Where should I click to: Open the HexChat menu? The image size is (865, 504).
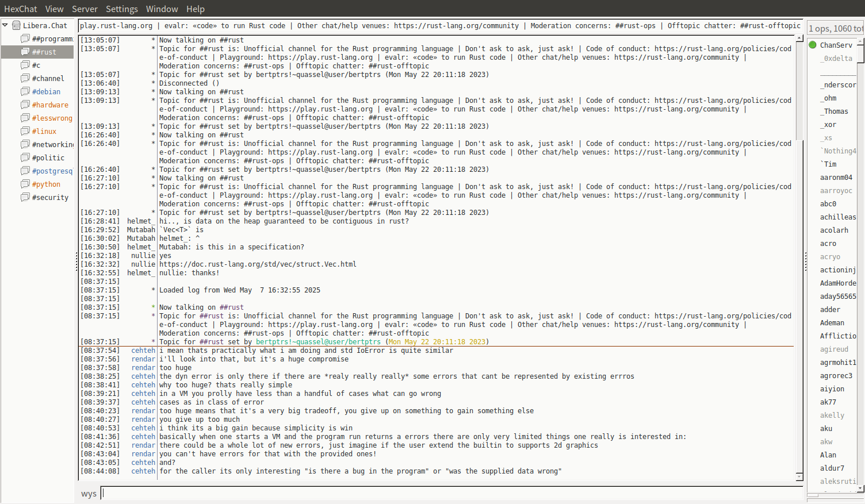coord(21,9)
